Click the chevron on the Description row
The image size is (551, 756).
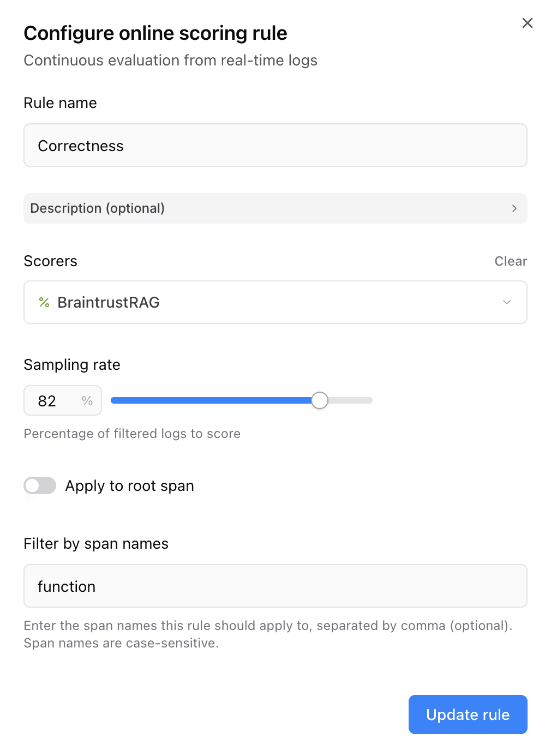click(x=513, y=208)
